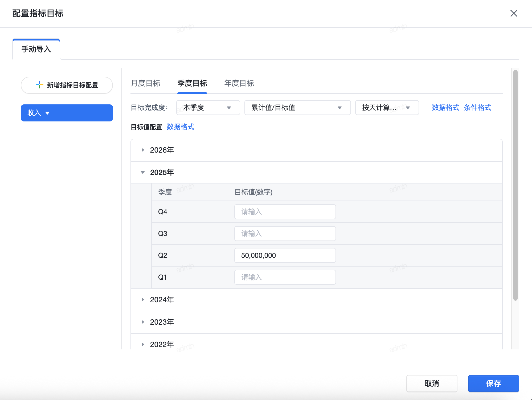Switch to the 年度目标 tab
The width and height of the screenshot is (532, 400).
(x=239, y=83)
